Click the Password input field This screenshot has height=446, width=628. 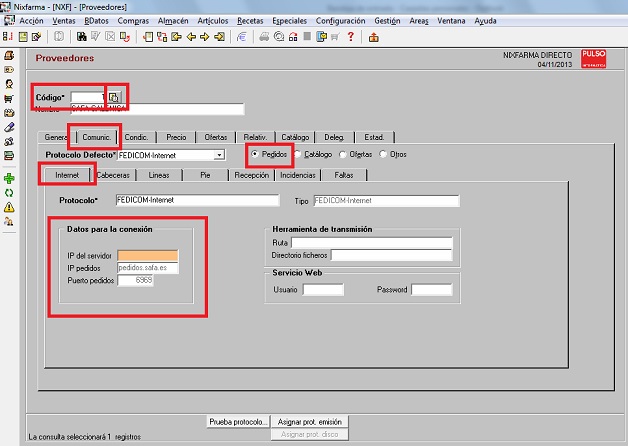click(x=432, y=289)
